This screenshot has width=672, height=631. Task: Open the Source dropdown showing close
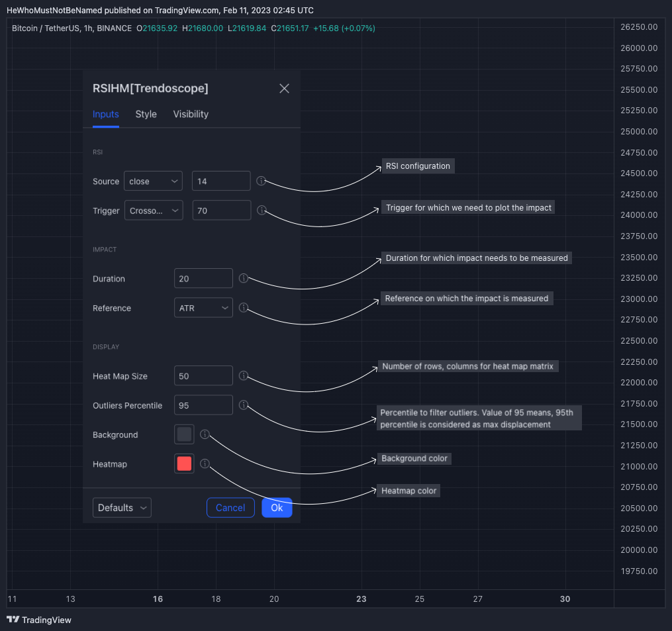tap(153, 181)
